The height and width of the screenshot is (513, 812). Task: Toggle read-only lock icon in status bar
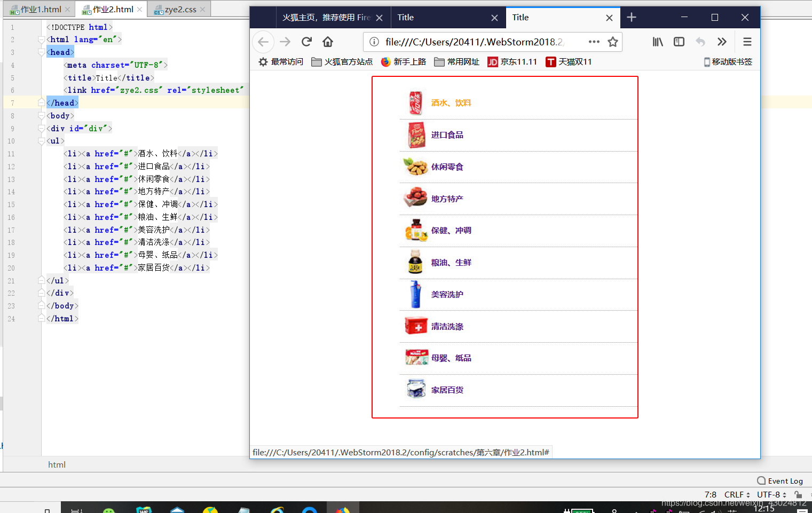[798, 495]
